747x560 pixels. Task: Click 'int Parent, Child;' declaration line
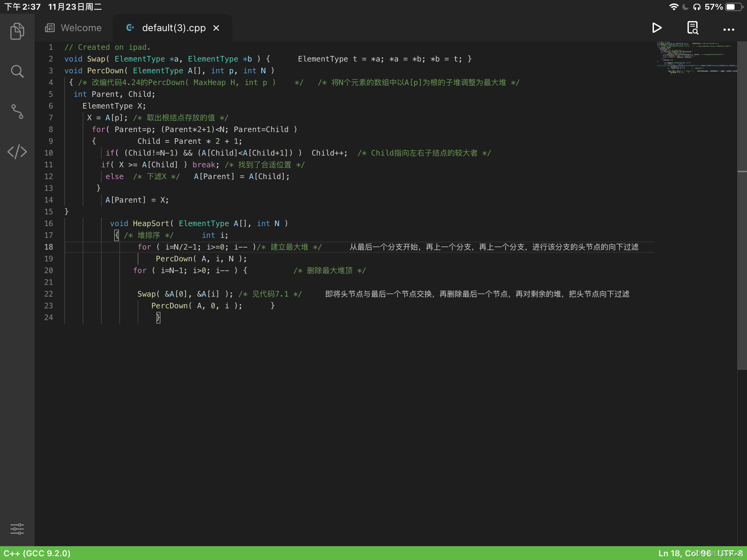114,94
